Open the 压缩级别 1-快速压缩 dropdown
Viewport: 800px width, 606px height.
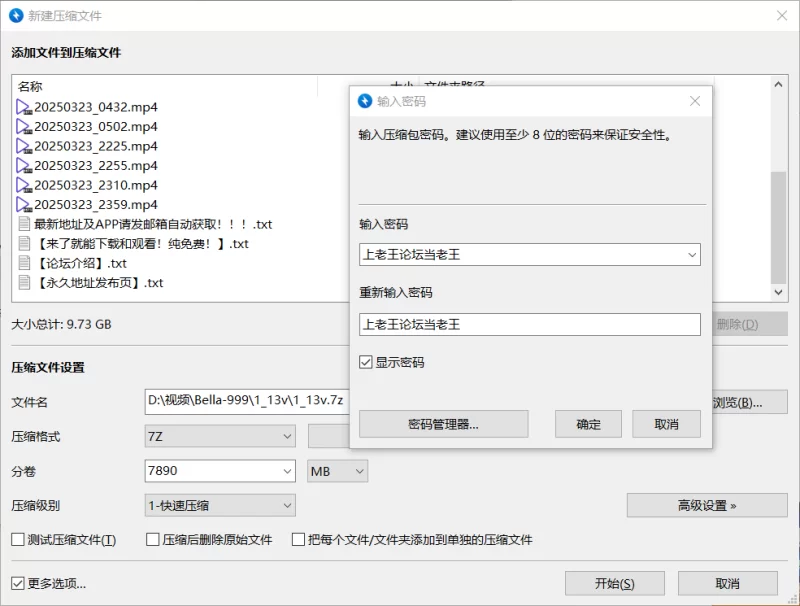click(220, 506)
